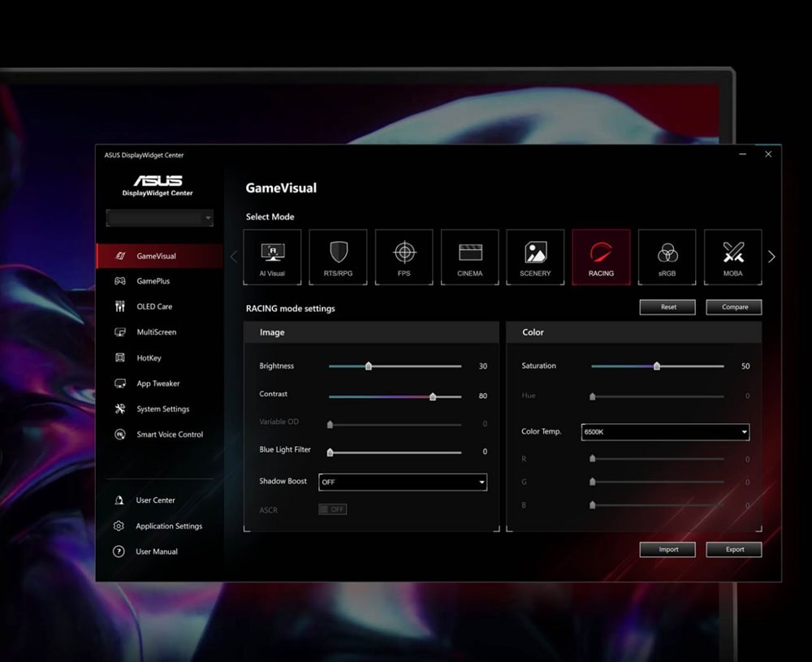
Task: Open the Shadow Boost dropdown
Action: [403, 482]
